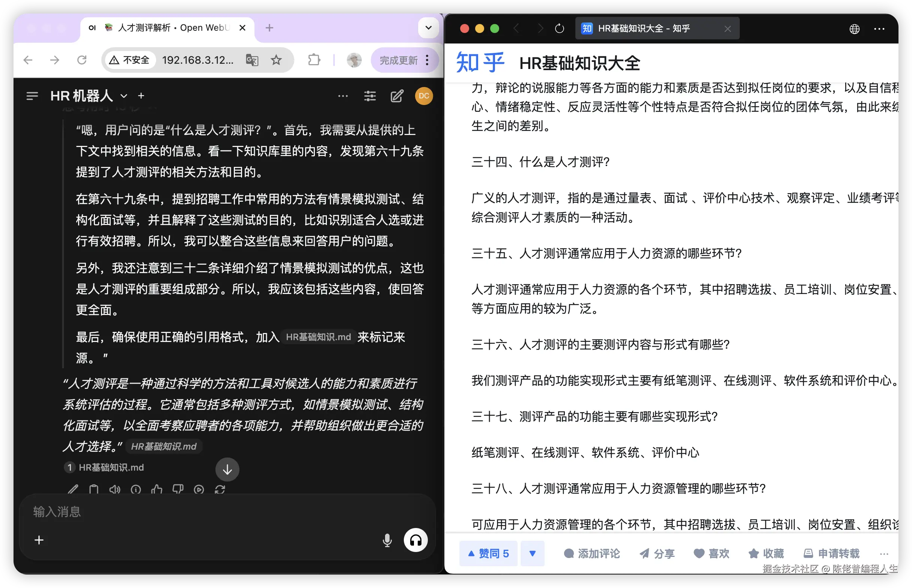Click the 赞同 5 upvote button

pos(488,553)
